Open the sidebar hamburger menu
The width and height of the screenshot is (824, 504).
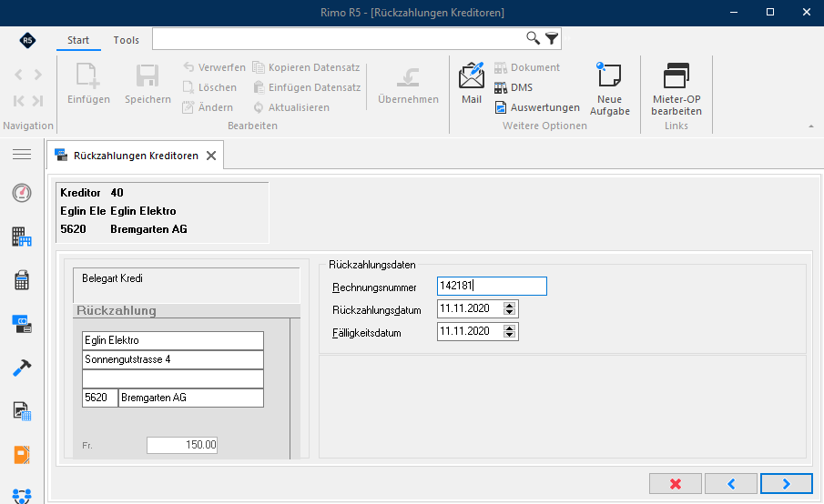[x=22, y=155]
